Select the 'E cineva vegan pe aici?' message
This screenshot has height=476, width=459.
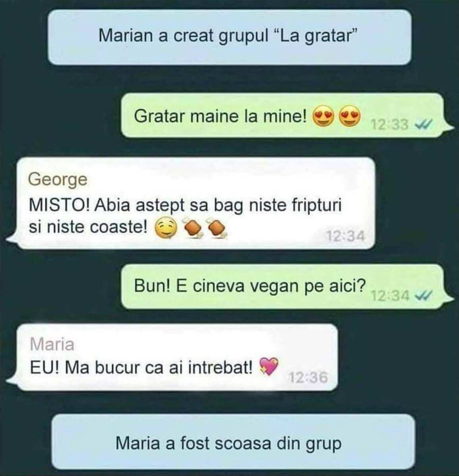286,286
